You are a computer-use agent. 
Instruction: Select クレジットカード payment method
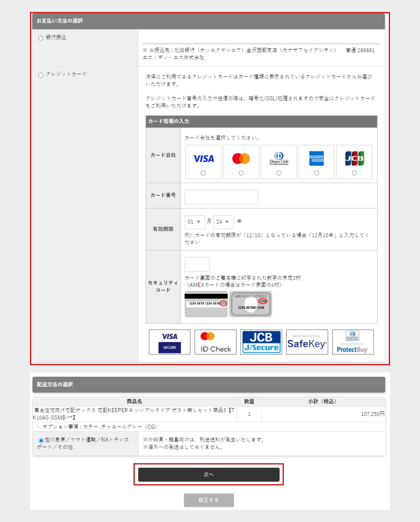pos(41,75)
